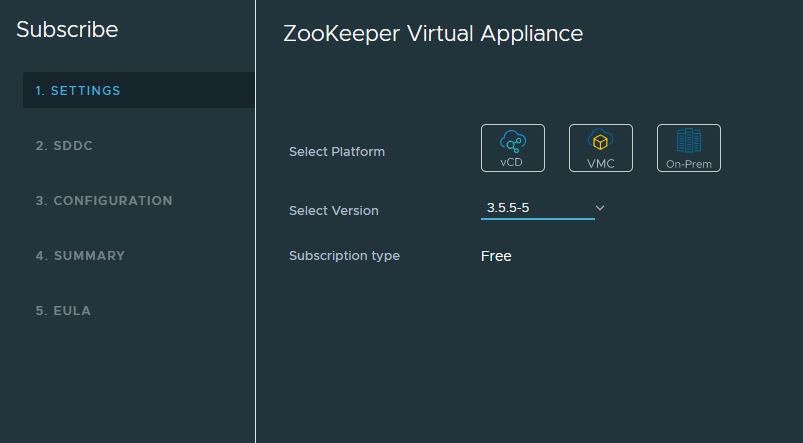The width and height of the screenshot is (803, 443).
Task: Open the 3.5.5-5 version selector
Action: (528, 208)
